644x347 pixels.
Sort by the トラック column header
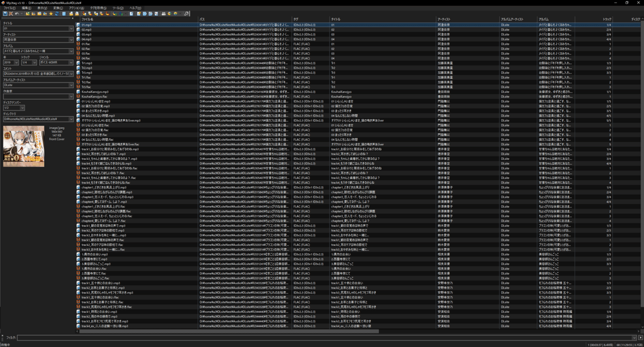(594, 19)
